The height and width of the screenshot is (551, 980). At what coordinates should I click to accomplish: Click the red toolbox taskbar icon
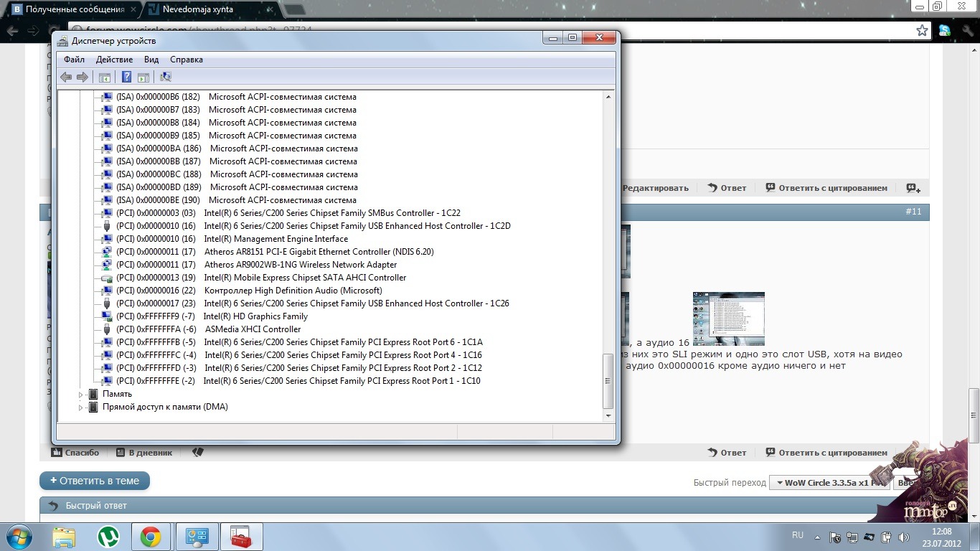[241, 537]
